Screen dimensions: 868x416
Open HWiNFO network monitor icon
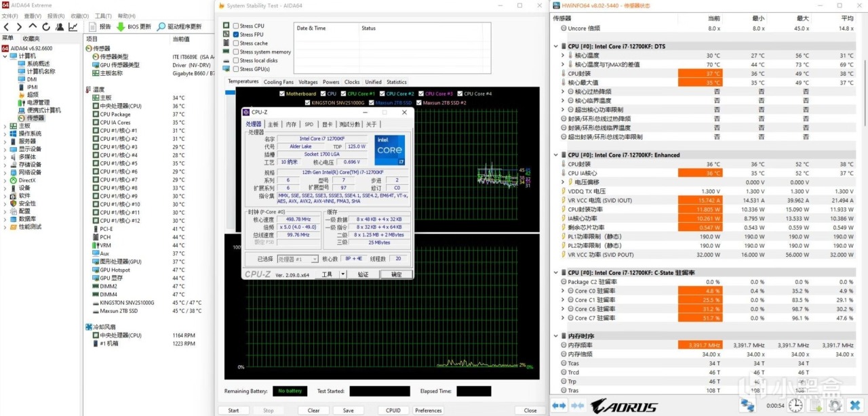point(747,405)
